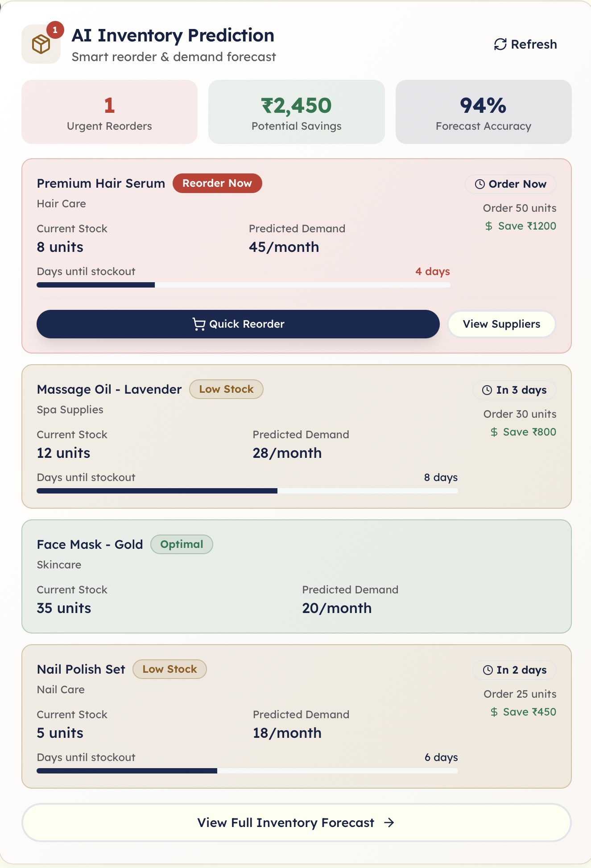This screenshot has height=868, width=591.
Task: Click the shopping cart icon in Quick Reorder
Action: (x=198, y=324)
